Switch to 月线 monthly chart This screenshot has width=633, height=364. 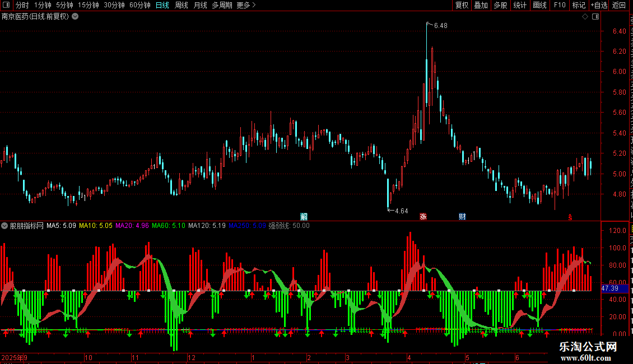coord(200,5)
